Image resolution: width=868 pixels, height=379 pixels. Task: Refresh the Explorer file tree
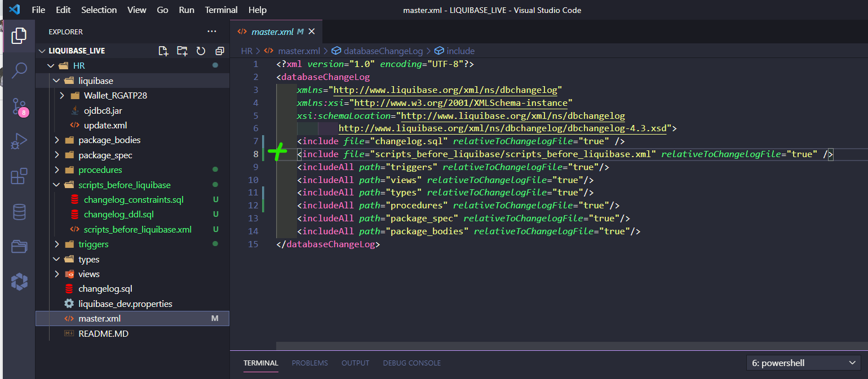click(201, 51)
